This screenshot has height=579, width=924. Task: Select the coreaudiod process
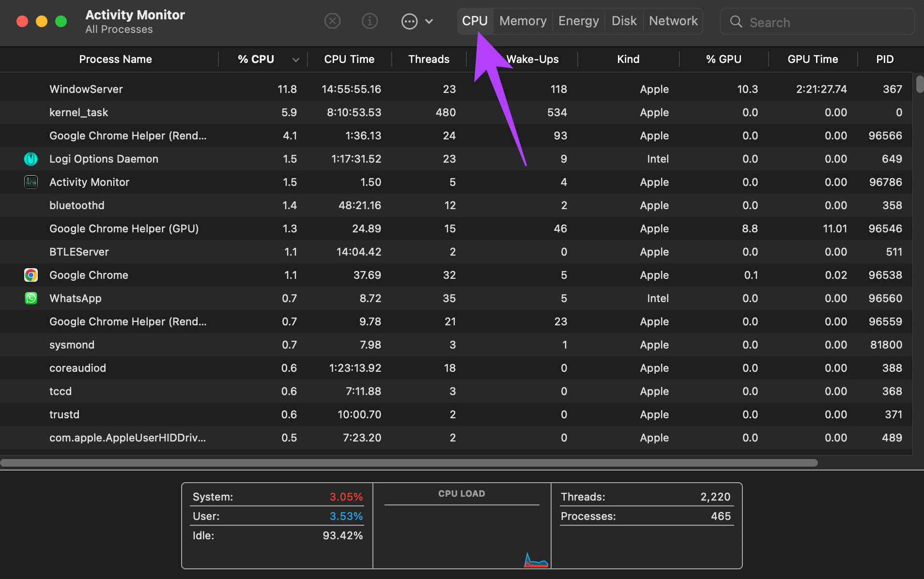tap(77, 368)
